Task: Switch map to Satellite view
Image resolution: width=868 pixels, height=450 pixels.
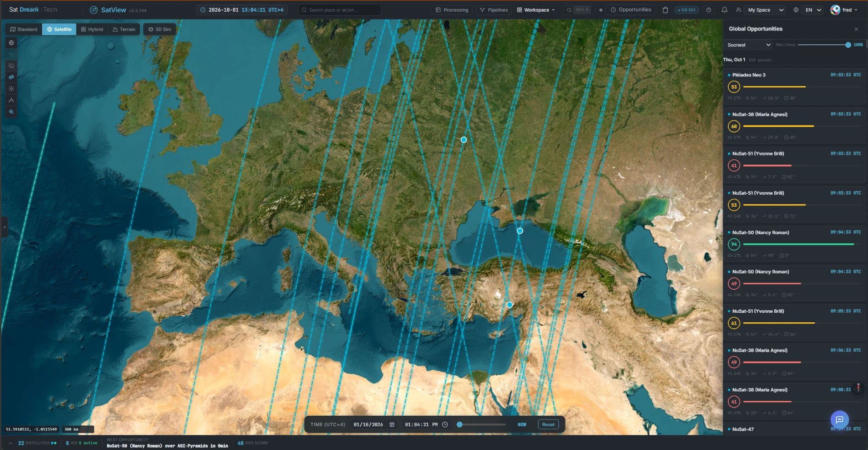Action: (x=59, y=29)
